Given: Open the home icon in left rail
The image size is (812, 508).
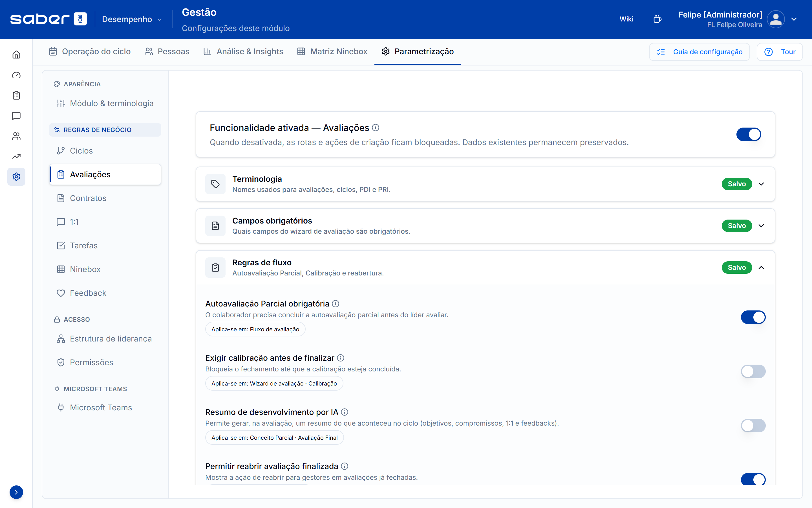Looking at the screenshot, I should tap(16, 55).
